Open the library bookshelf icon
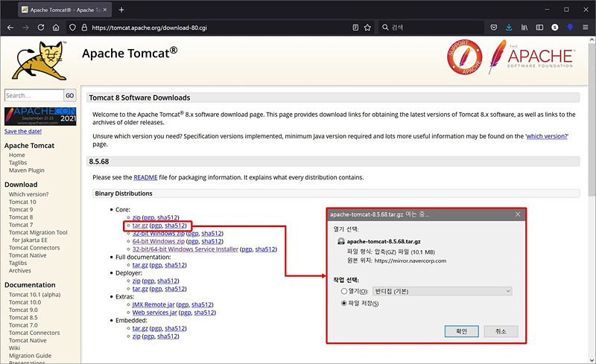 click(524, 28)
